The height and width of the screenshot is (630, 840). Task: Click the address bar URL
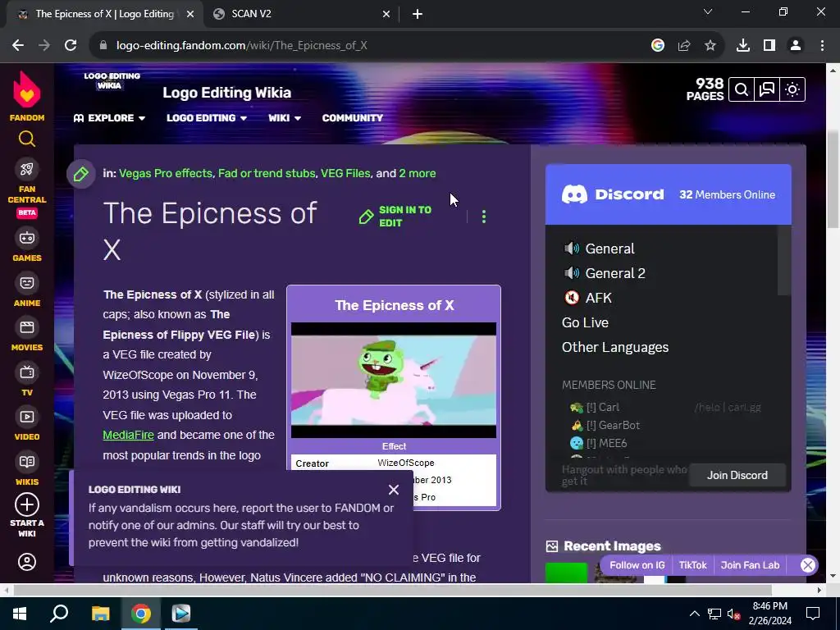pyautogui.click(x=242, y=46)
